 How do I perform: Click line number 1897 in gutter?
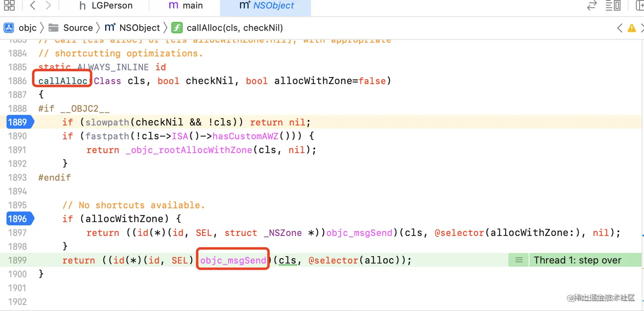point(17,233)
